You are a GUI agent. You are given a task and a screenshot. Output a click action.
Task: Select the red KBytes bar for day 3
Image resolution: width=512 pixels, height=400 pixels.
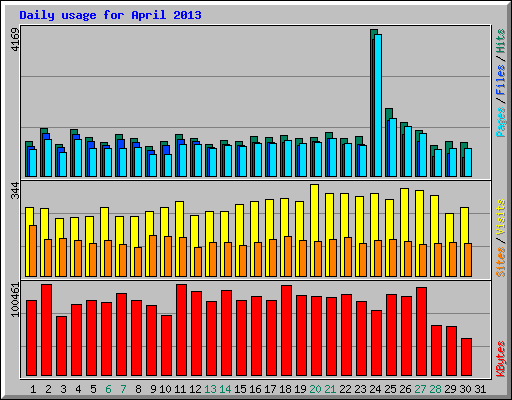click(x=62, y=346)
